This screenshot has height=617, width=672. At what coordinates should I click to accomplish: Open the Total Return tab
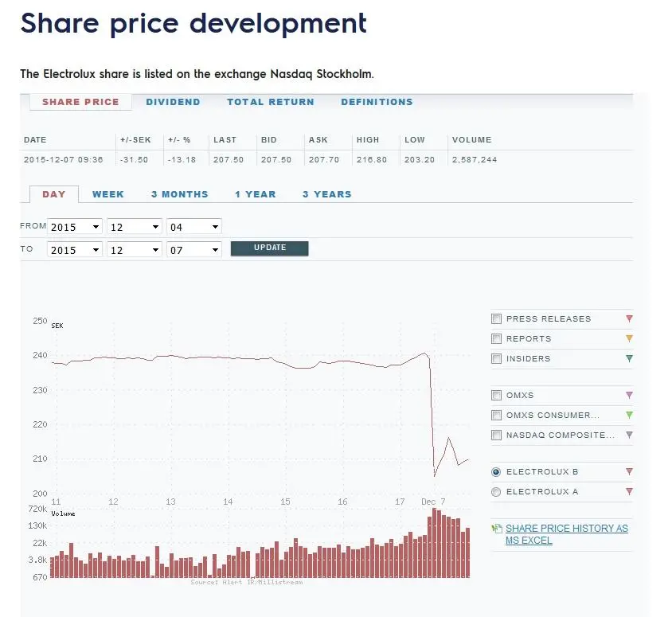[271, 102]
